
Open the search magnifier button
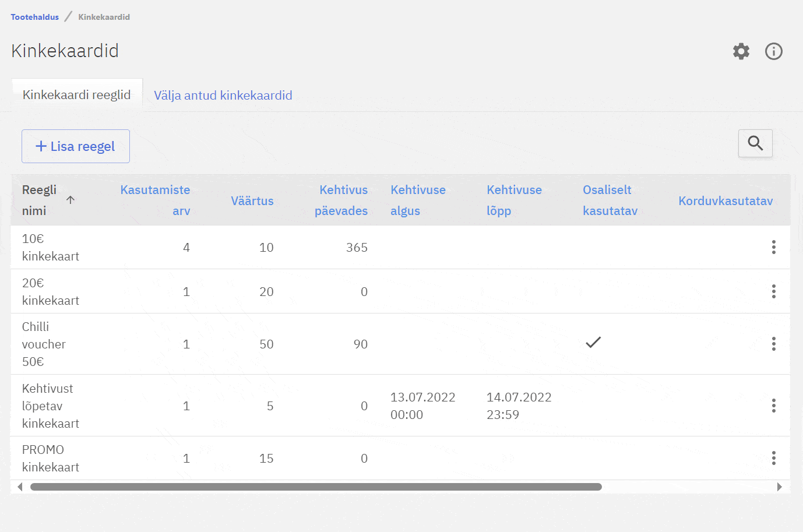(755, 143)
